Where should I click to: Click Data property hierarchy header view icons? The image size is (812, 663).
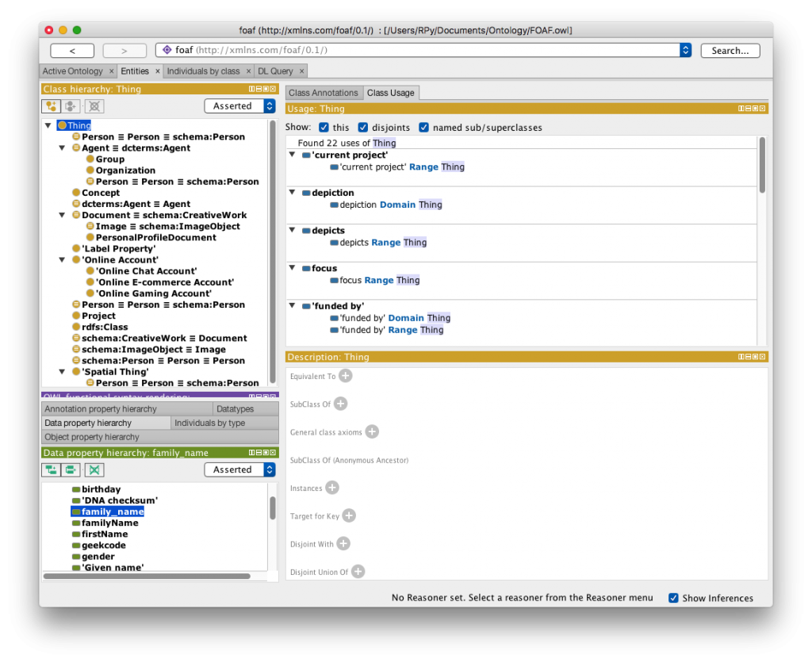pos(262,453)
